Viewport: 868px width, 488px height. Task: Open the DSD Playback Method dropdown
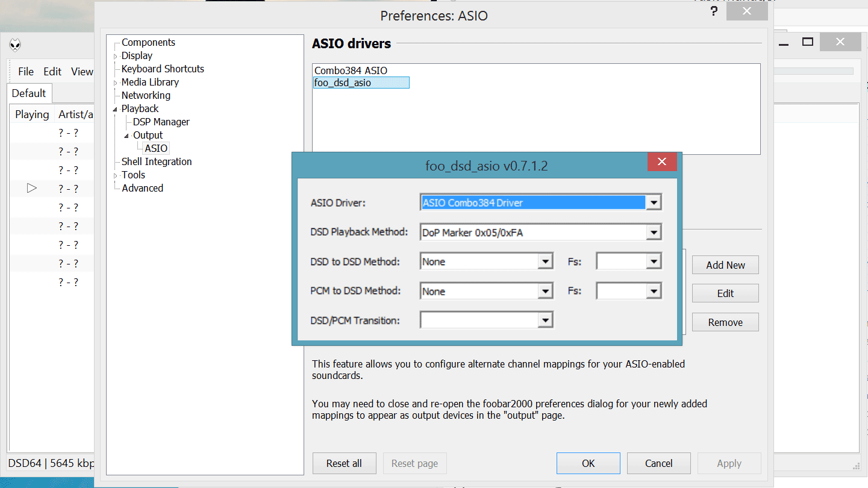pos(654,233)
